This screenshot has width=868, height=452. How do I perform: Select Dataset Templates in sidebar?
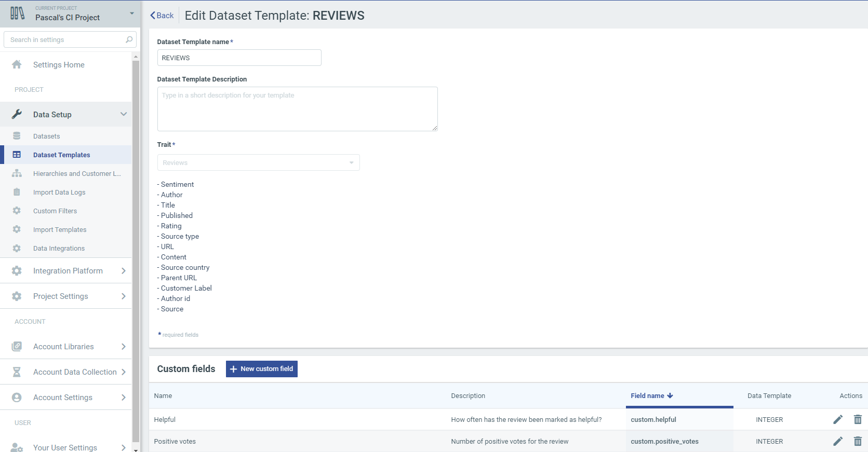click(62, 155)
